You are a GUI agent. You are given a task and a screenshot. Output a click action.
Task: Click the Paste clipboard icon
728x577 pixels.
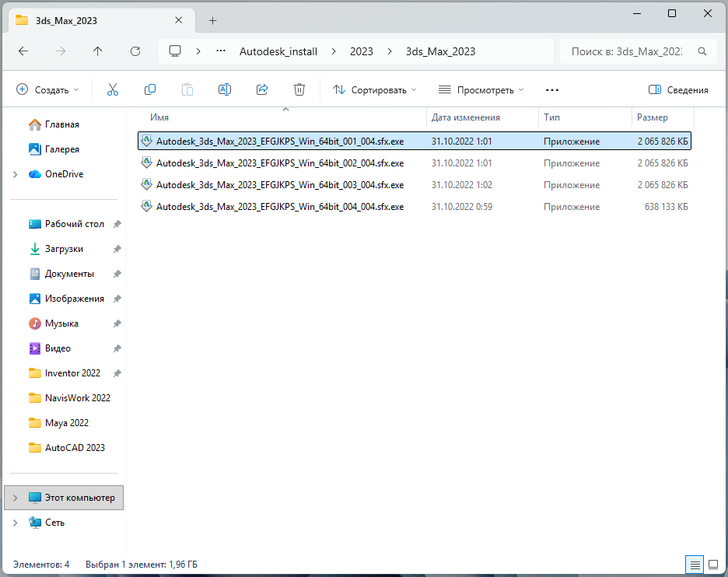tap(187, 89)
